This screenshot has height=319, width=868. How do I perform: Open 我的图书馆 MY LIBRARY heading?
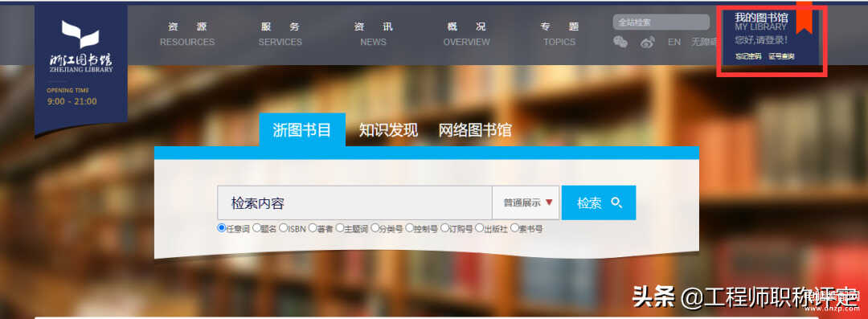click(761, 22)
